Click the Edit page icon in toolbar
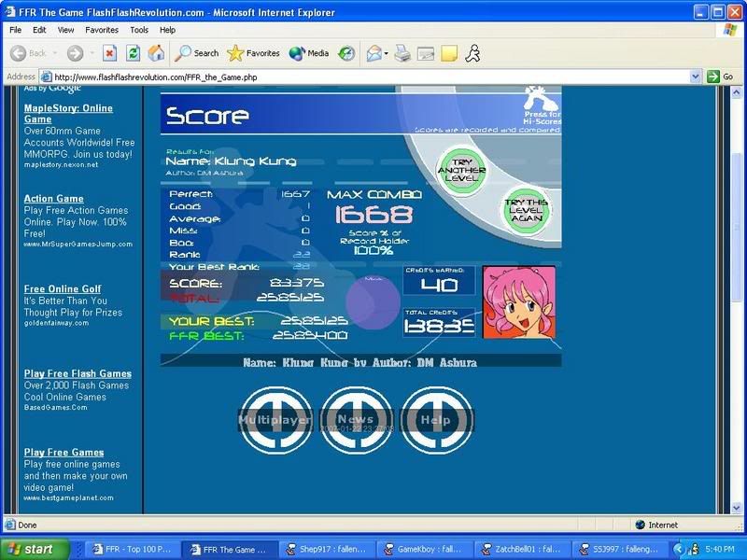The height and width of the screenshot is (560, 747). [426, 53]
